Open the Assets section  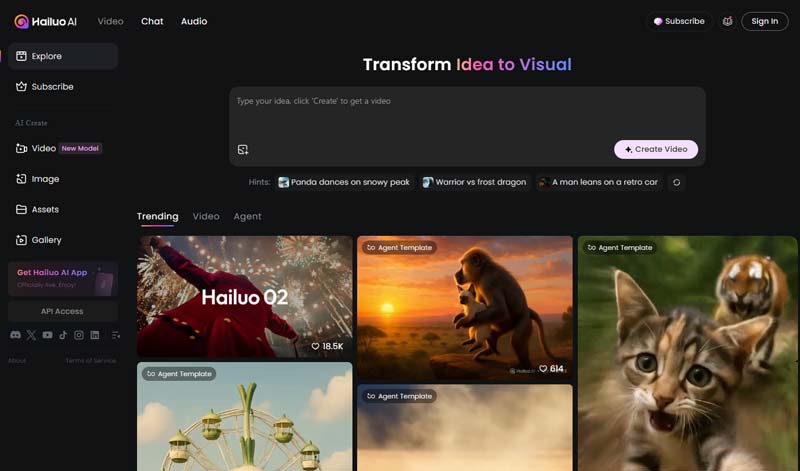[63, 209]
